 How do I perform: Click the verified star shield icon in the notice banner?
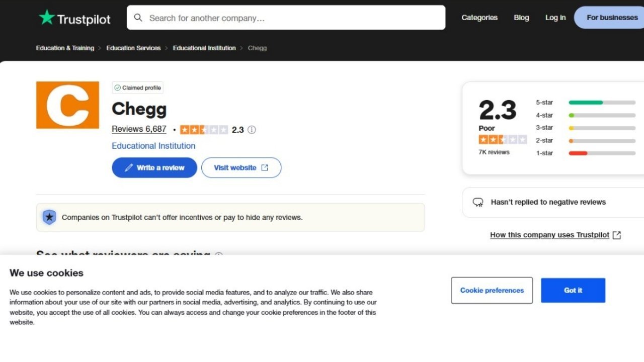49,217
